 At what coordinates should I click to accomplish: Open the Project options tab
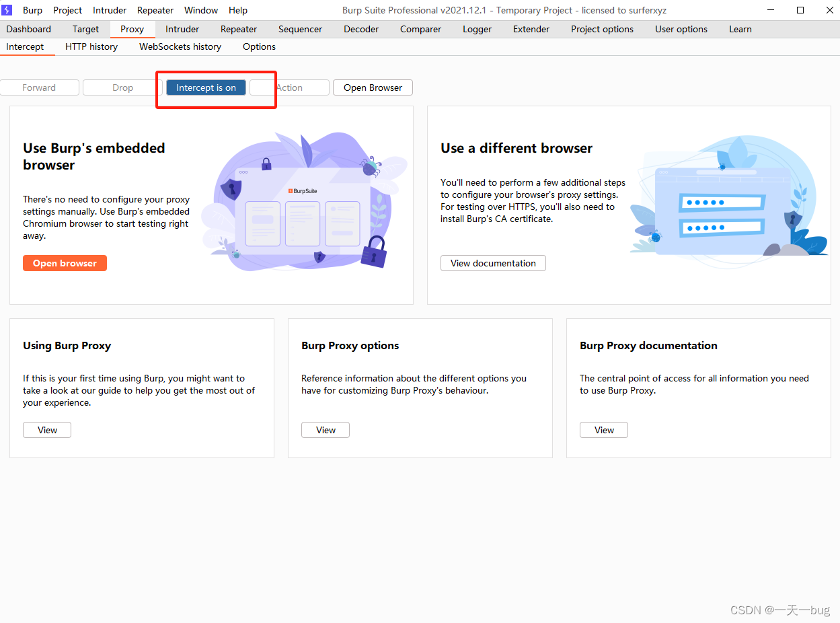603,29
